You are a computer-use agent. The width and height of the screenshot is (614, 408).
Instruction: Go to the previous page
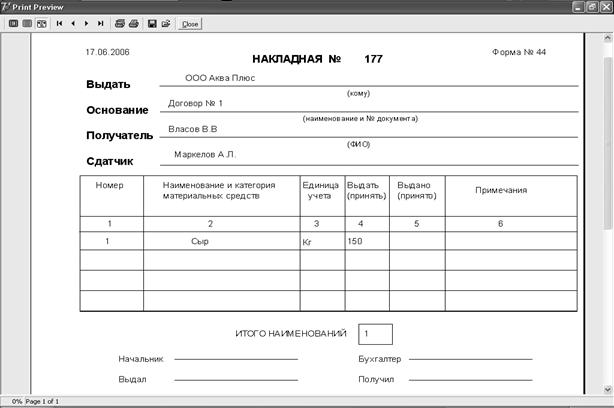[73, 24]
